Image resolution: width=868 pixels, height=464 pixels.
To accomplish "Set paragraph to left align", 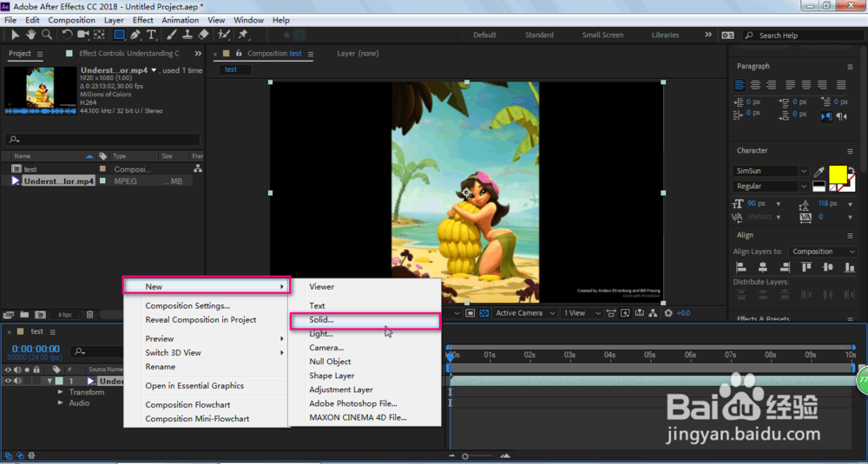I will (740, 85).
